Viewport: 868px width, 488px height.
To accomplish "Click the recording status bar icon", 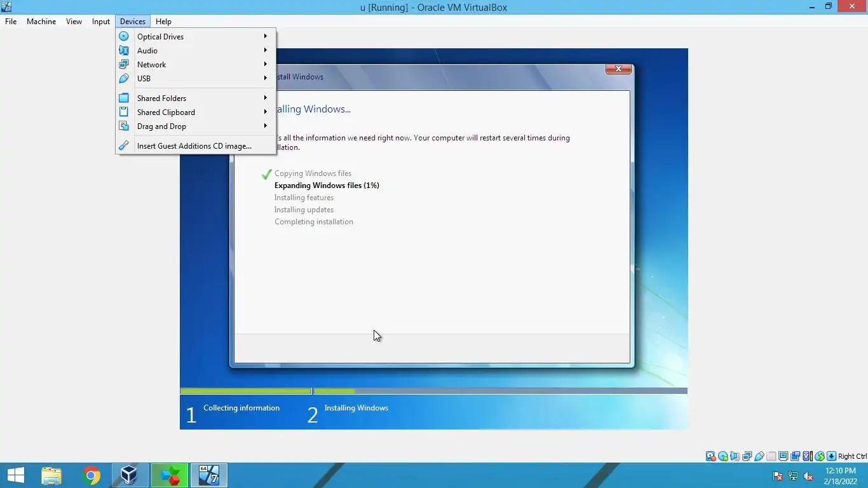I will (x=796, y=456).
